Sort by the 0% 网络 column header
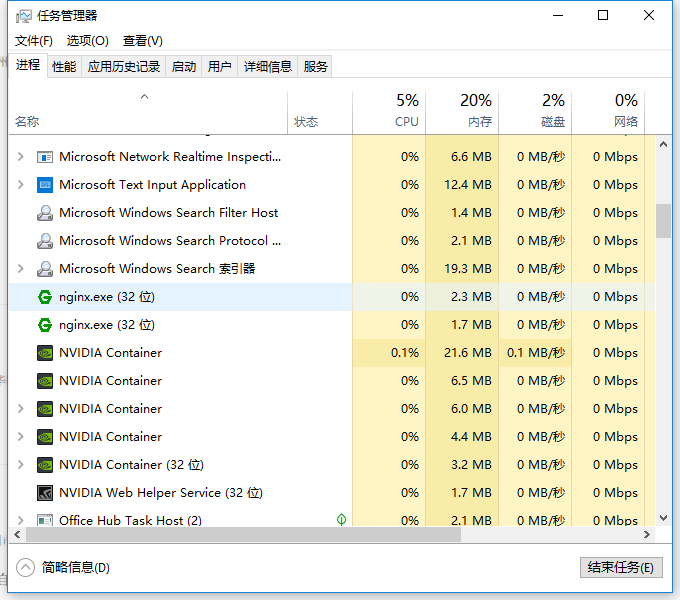The image size is (680, 600). (x=608, y=112)
